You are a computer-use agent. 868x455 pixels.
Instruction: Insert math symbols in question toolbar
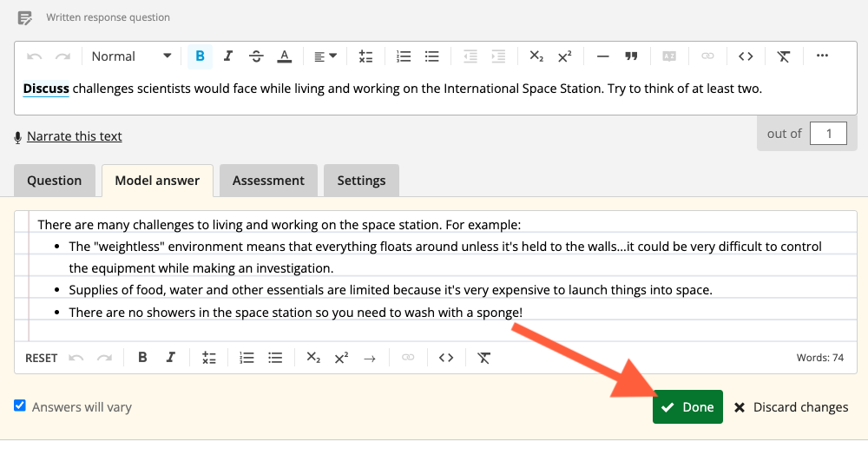pos(365,56)
